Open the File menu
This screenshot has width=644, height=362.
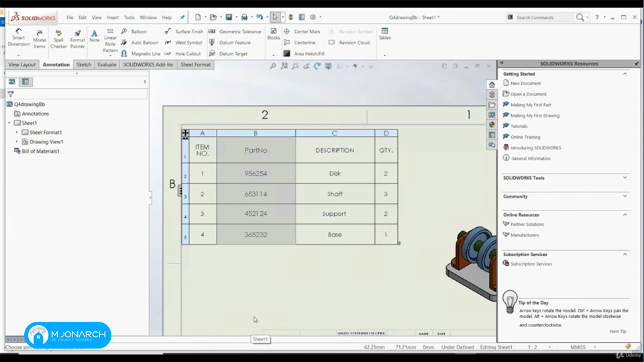tap(70, 17)
